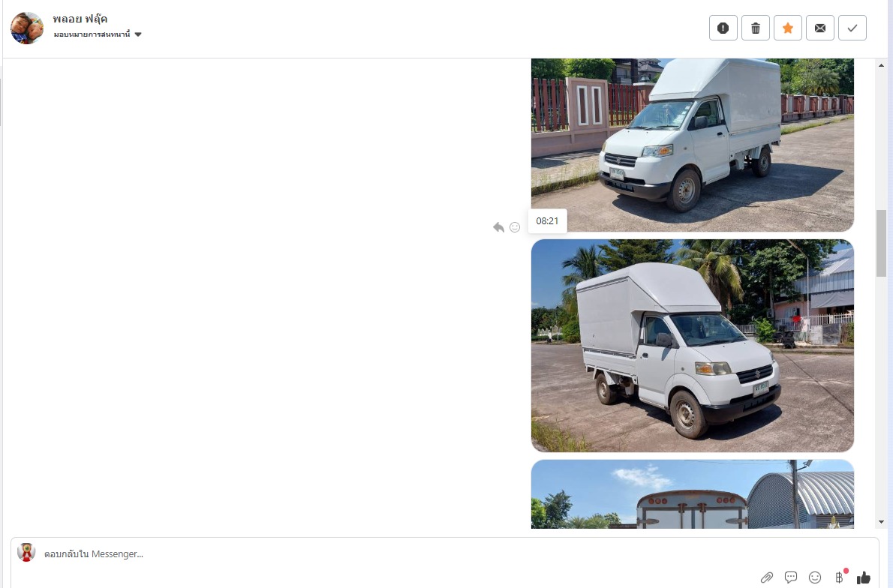This screenshot has width=893, height=588.
Task: Click the customer profile picture
Action: pos(27,28)
